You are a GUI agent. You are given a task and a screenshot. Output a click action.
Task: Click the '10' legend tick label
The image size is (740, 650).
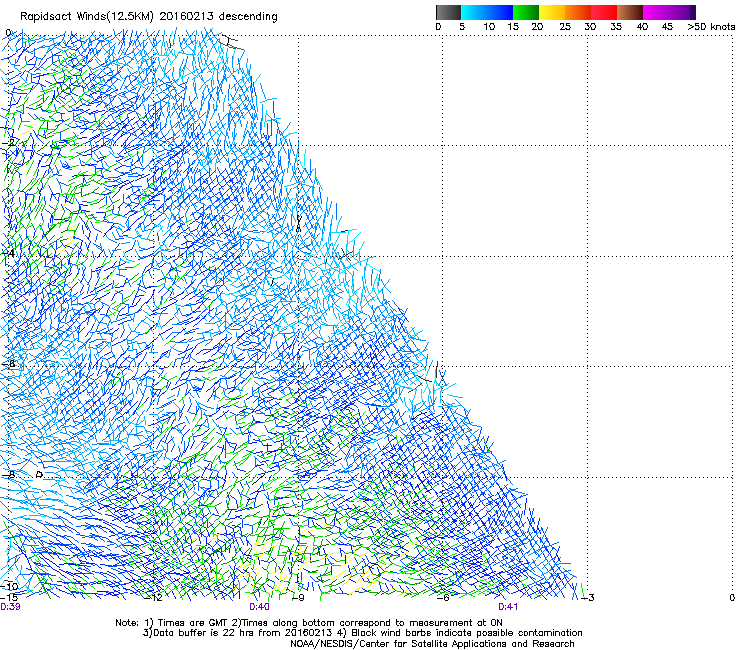[489, 27]
